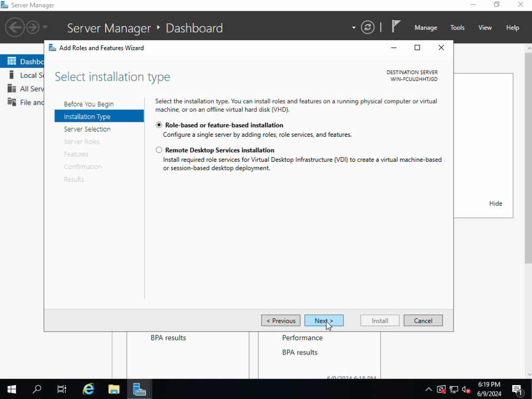The image size is (532, 399).
Task: Open All Servers sidebar icon
Action: tap(12, 89)
